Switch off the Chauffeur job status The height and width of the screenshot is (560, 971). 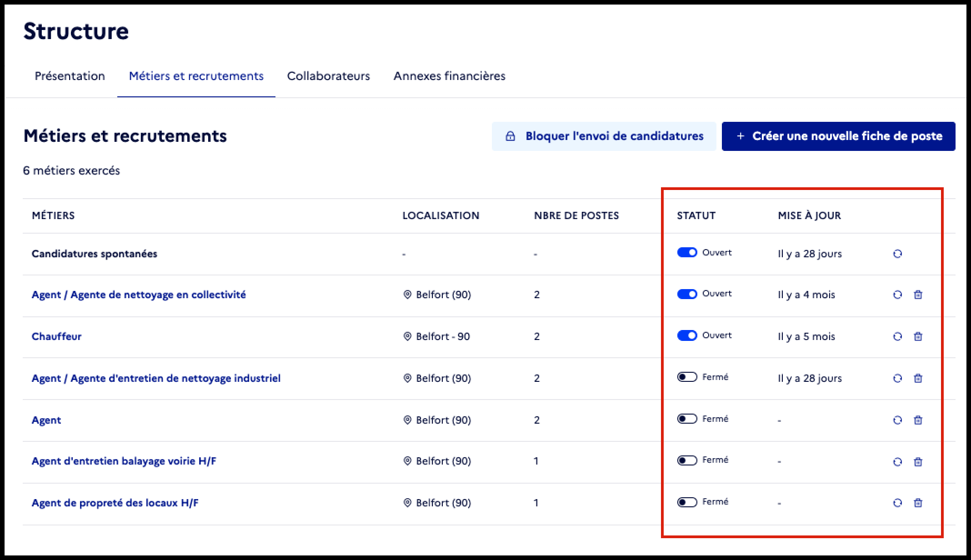pos(687,335)
